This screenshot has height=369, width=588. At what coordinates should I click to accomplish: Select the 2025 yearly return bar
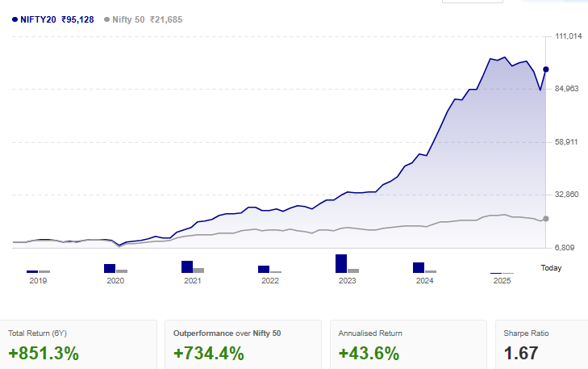point(502,273)
